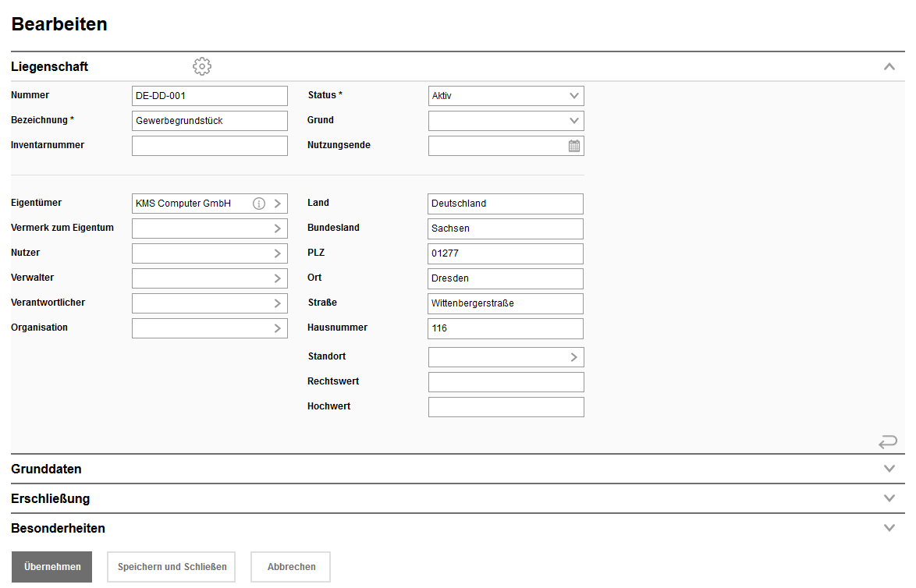
Task: Open Nutzer selection arrow
Action: (278, 253)
